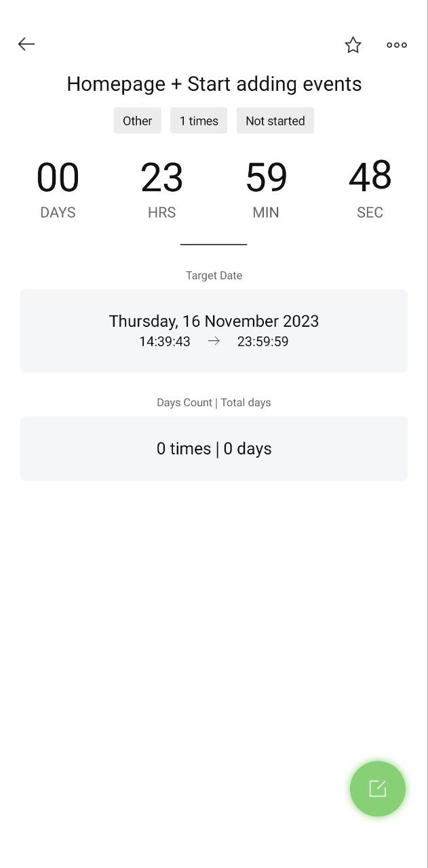Tap the divider line under the countdown
Screen dimensions: 428x868
(x=214, y=244)
